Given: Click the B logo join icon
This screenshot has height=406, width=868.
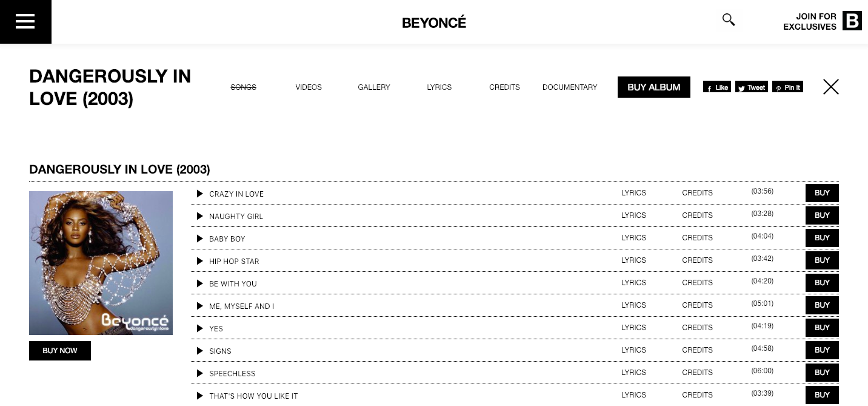Looking at the screenshot, I should [x=852, y=21].
